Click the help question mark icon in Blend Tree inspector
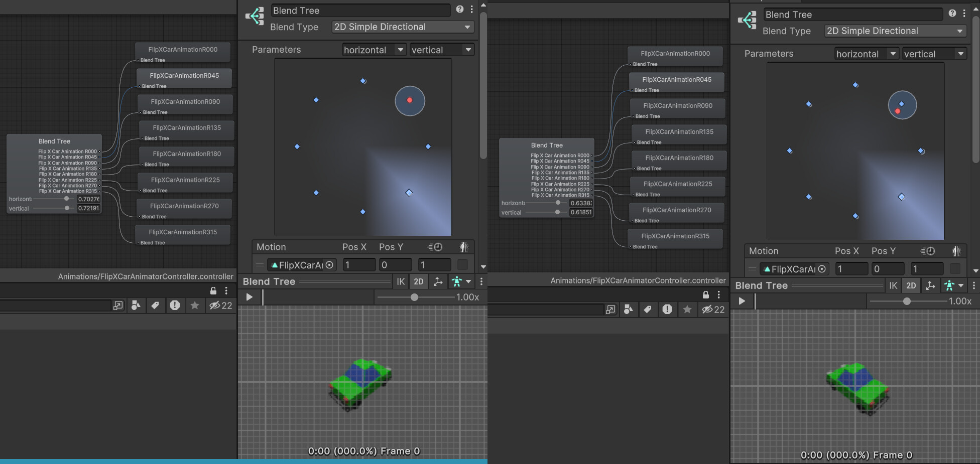This screenshot has width=980, height=464. point(459,9)
